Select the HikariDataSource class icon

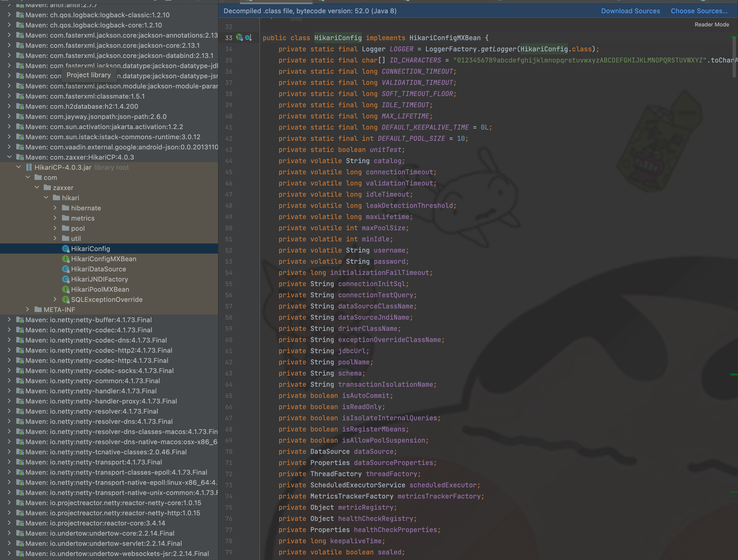tap(66, 269)
